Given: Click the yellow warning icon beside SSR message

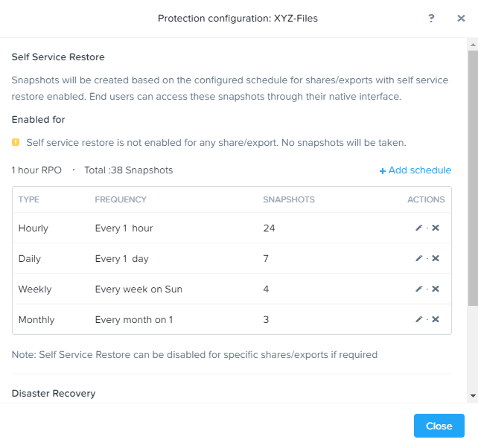Looking at the screenshot, I should [x=16, y=142].
